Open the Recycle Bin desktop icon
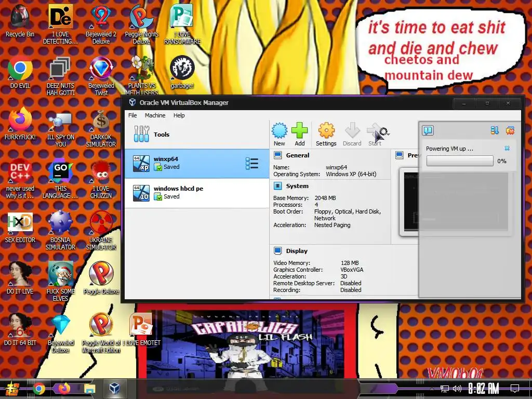 [20, 21]
